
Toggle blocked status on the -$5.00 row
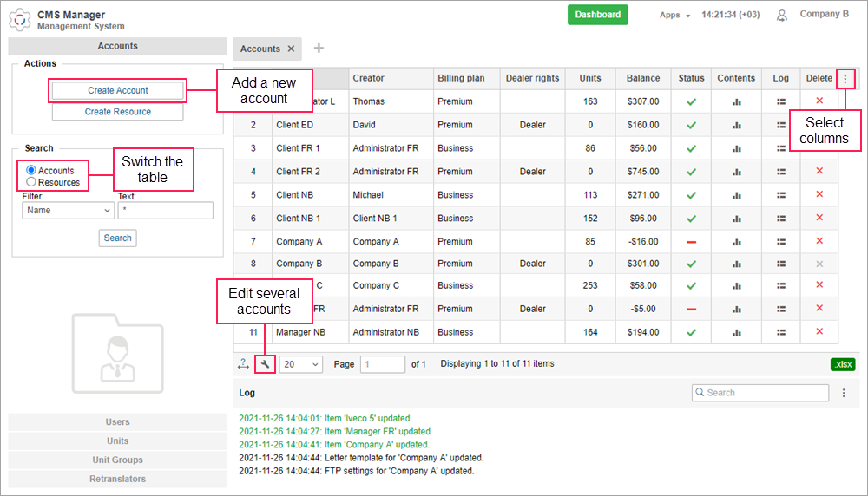[x=692, y=309]
